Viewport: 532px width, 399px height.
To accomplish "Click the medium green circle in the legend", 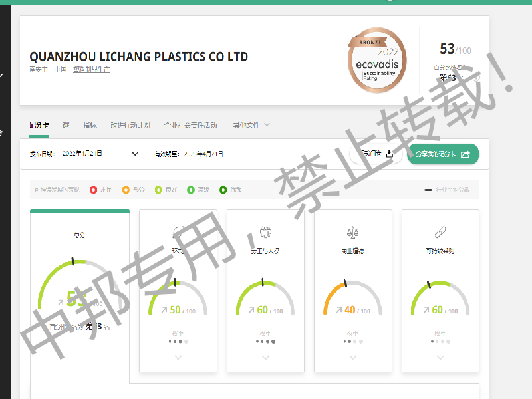I will 191,190.
